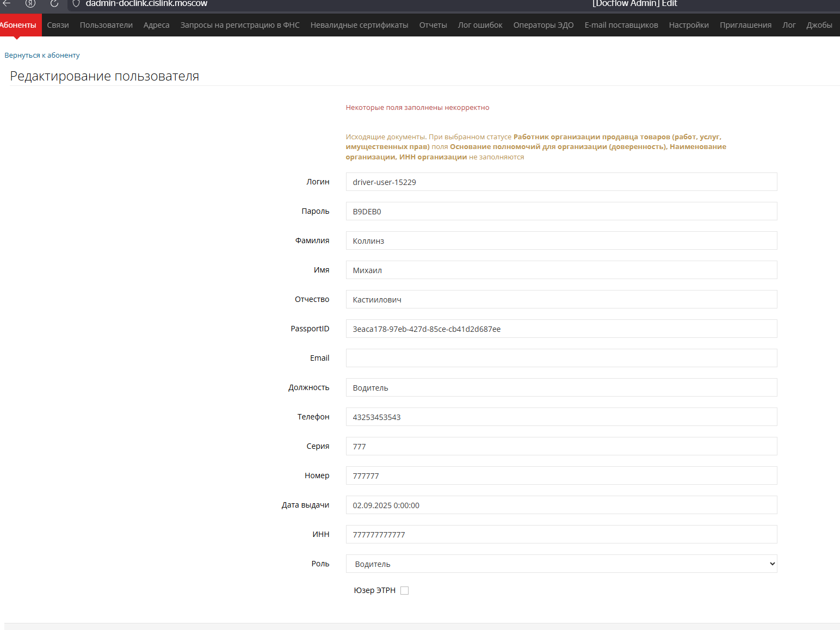Reload the page with refresh icon

pyautogui.click(x=54, y=3)
